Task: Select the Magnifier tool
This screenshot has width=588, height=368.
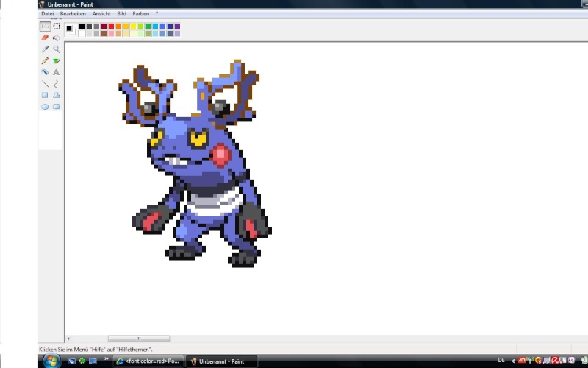Action: [57, 49]
